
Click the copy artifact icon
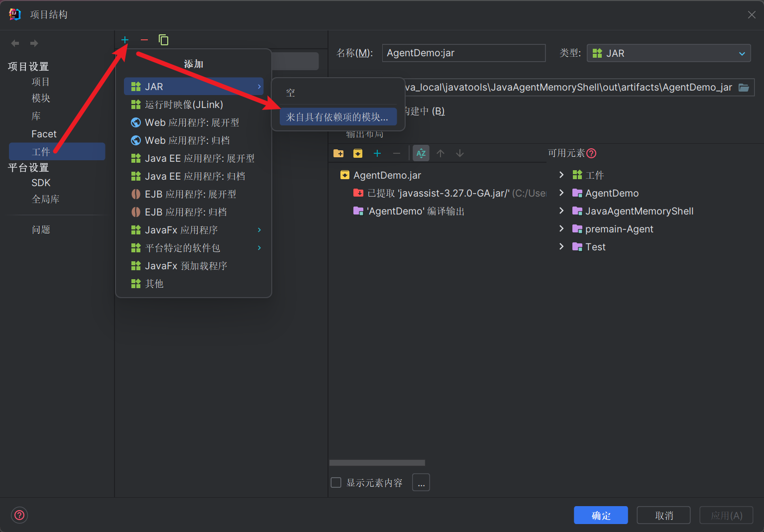(163, 40)
